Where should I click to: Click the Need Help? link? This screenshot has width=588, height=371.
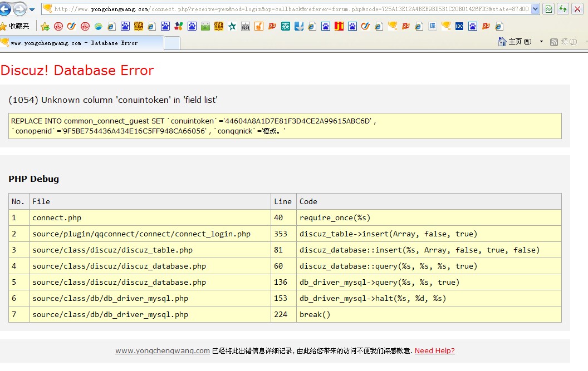(434, 351)
